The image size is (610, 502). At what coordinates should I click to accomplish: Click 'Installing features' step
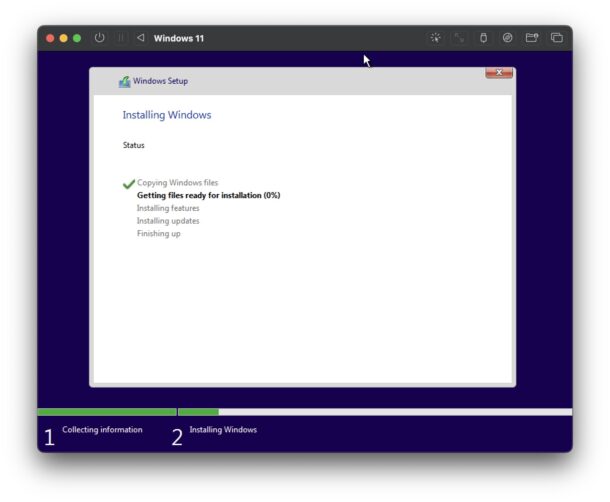point(168,208)
